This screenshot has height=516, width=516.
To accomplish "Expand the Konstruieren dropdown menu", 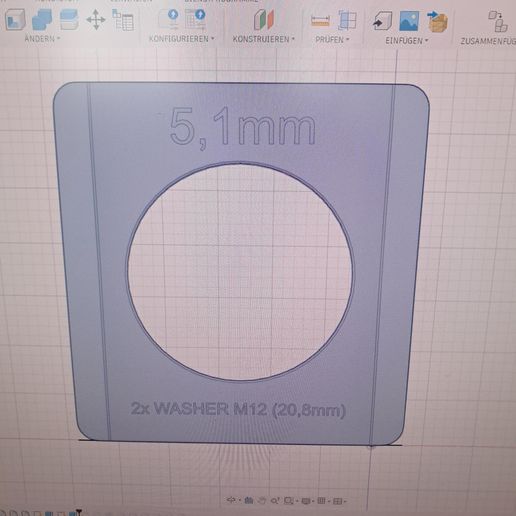I will pyautogui.click(x=264, y=39).
